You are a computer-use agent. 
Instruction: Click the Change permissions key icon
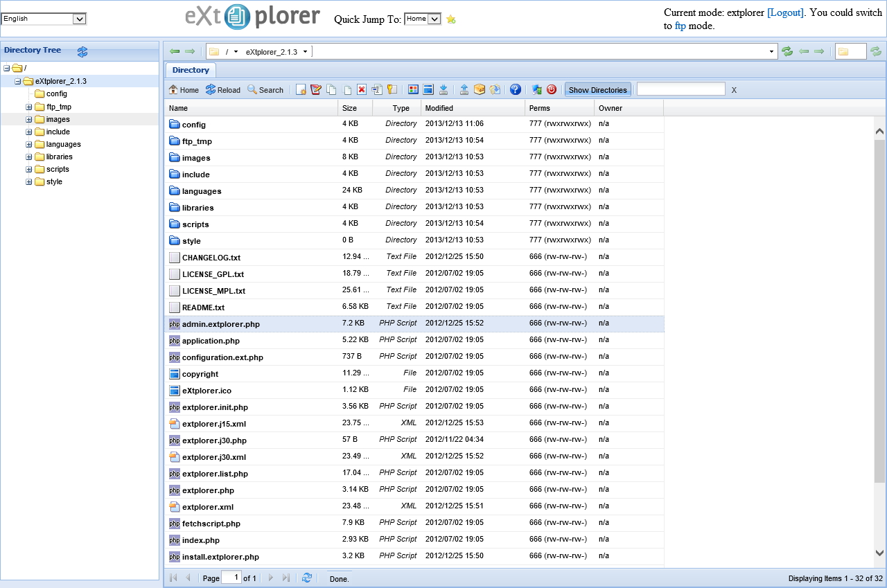point(392,89)
